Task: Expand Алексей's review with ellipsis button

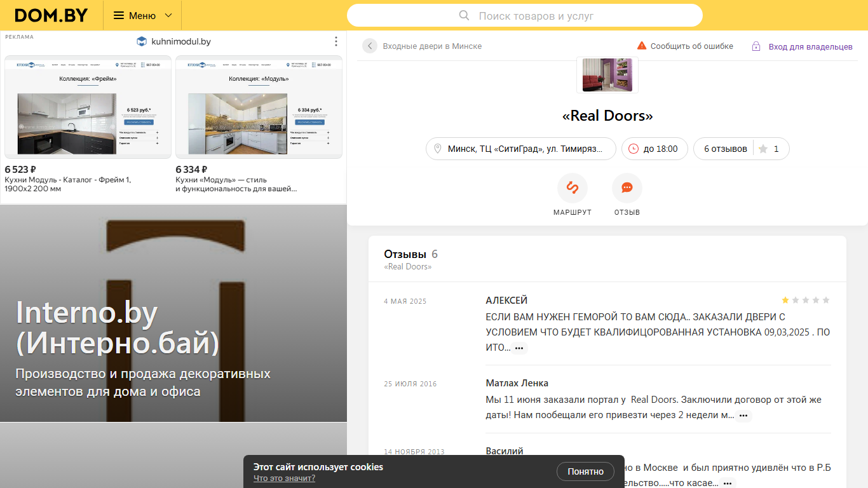Action: click(519, 348)
